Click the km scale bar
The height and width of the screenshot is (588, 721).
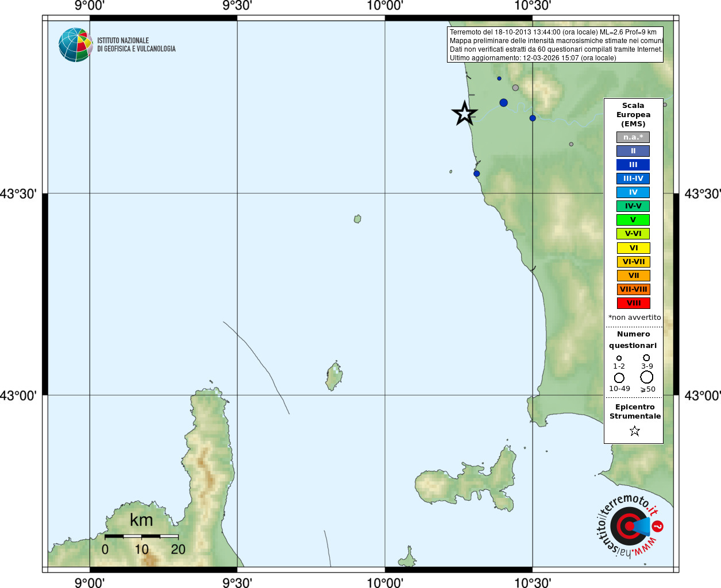(x=141, y=536)
